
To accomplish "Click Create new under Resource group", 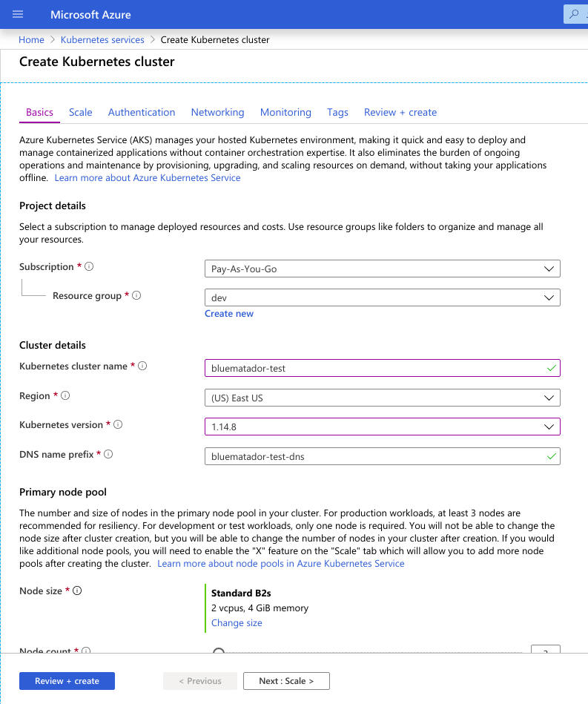I will coord(228,313).
